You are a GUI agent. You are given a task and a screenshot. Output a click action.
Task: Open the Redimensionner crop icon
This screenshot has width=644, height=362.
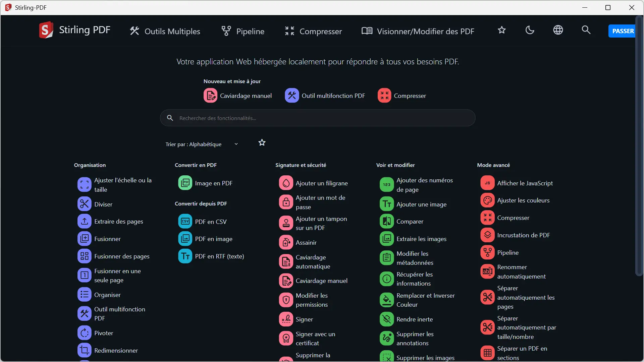click(x=84, y=350)
